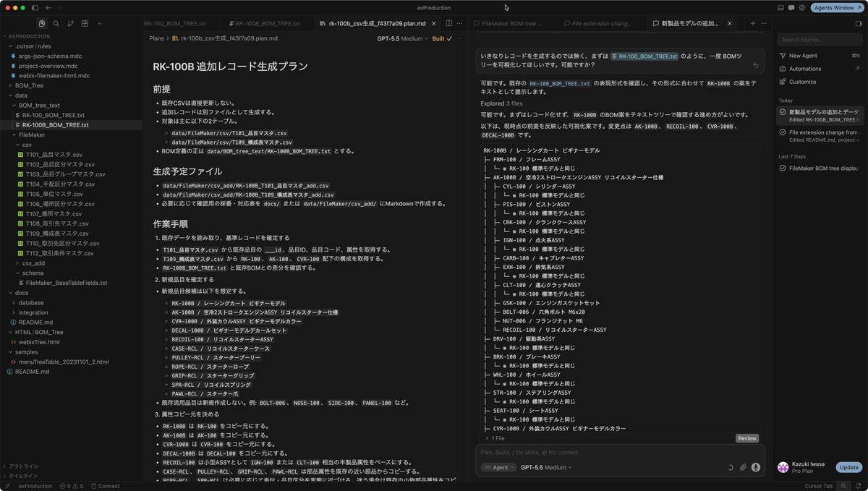Click Plans in the breadcrumb

pyautogui.click(x=156, y=38)
